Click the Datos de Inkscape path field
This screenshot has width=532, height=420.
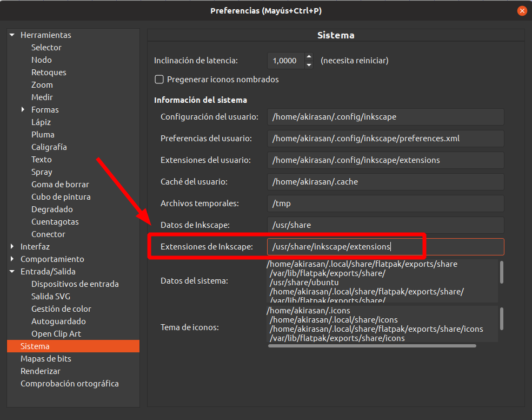click(385, 225)
